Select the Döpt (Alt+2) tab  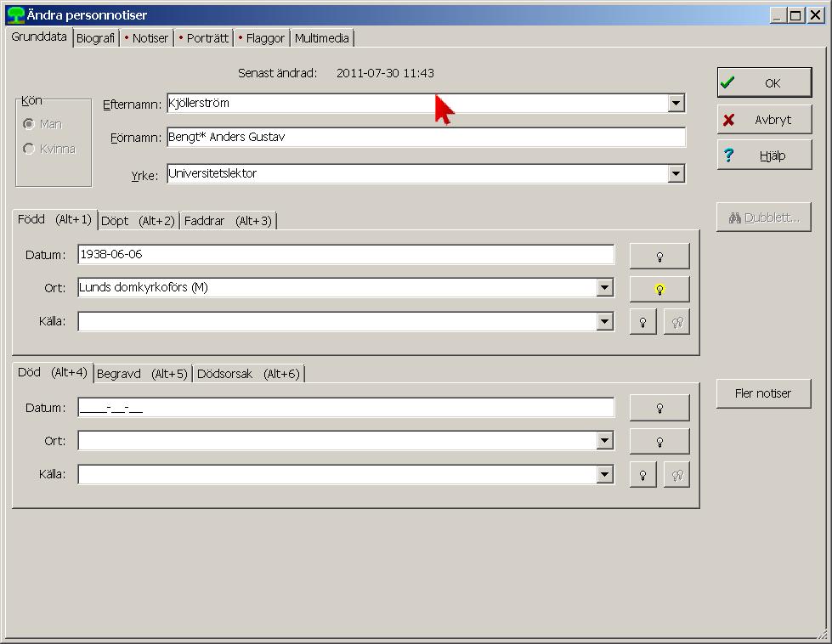(138, 221)
